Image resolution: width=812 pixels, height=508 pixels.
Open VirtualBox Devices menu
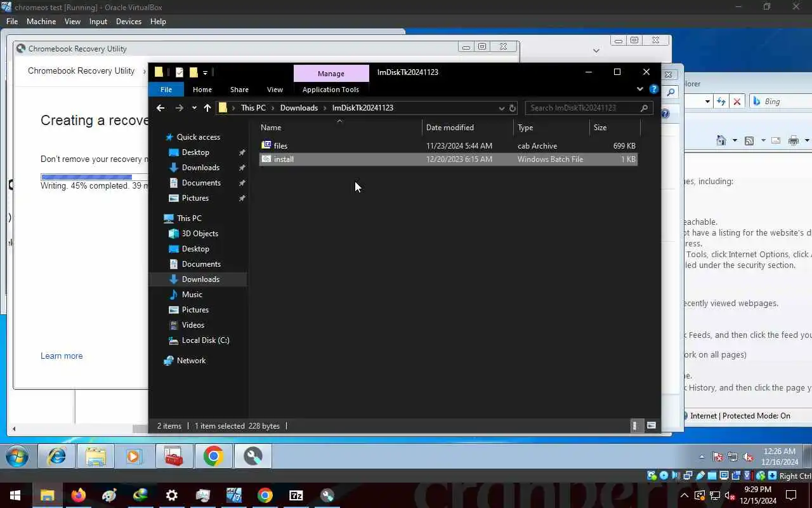[128, 21]
